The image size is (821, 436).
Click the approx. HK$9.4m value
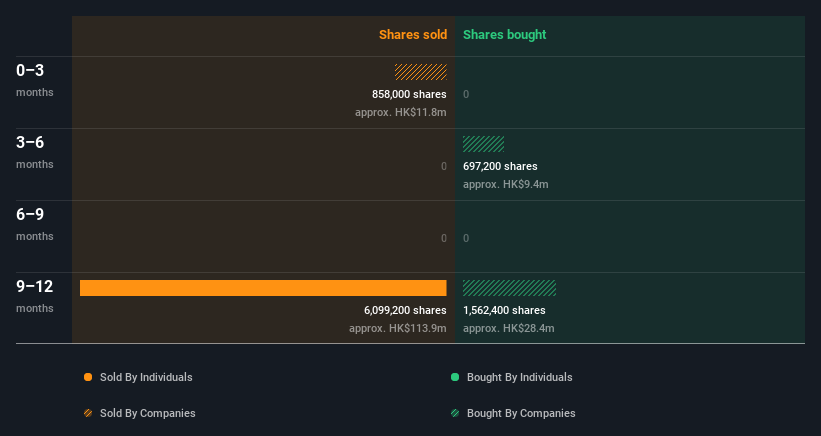(506, 184)
